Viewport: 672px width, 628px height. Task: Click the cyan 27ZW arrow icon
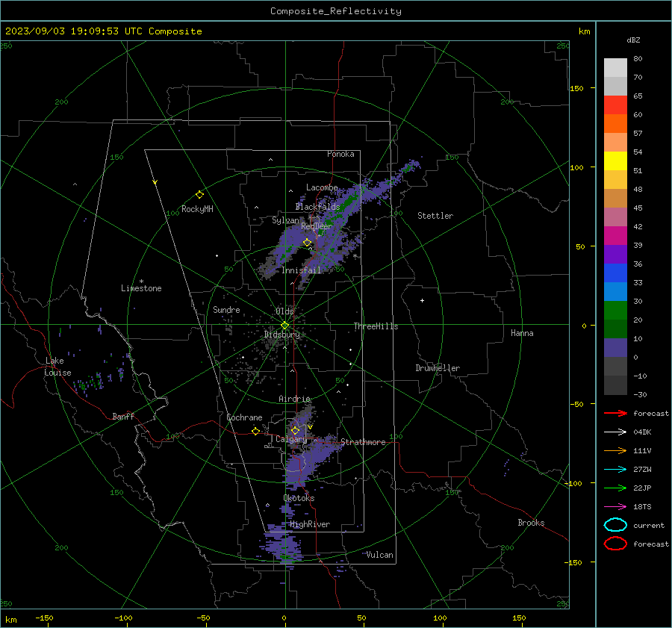pos(615,469)
